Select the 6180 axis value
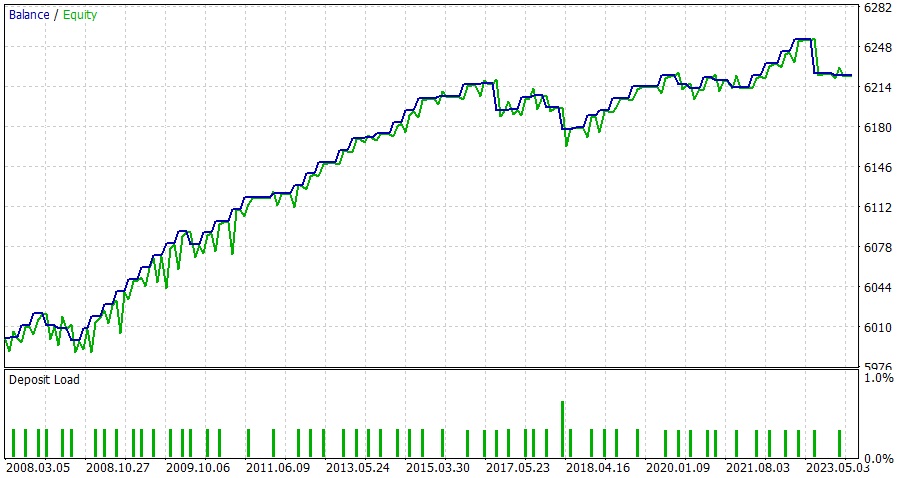Screen dimensions: 913x478 [877, 128]
